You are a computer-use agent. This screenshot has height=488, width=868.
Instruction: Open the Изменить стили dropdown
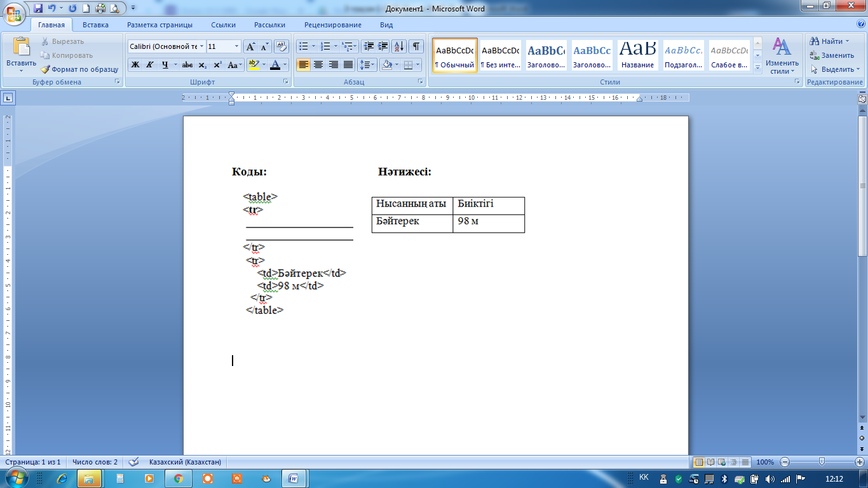click(x=782, y=56)
